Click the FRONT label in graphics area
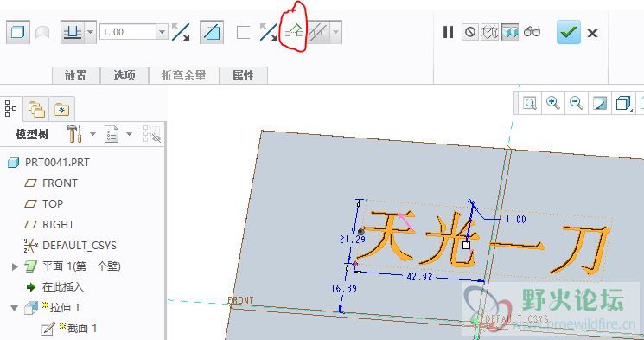This screenshot has height=340, width=644. [241, 300]
